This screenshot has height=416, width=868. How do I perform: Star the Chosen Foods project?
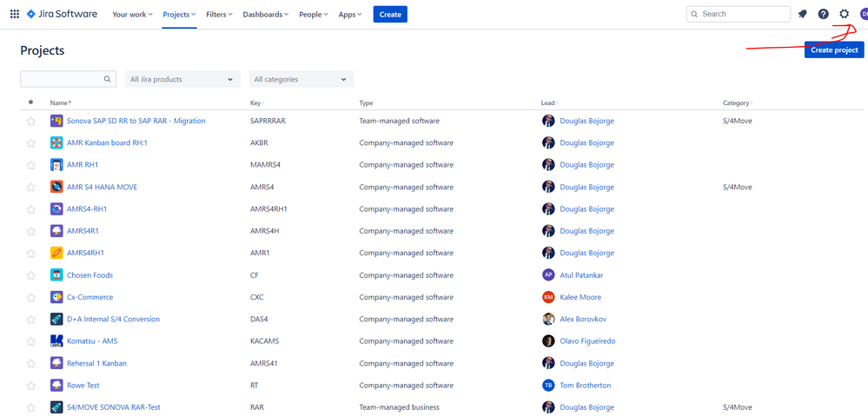tap(31, 275)
